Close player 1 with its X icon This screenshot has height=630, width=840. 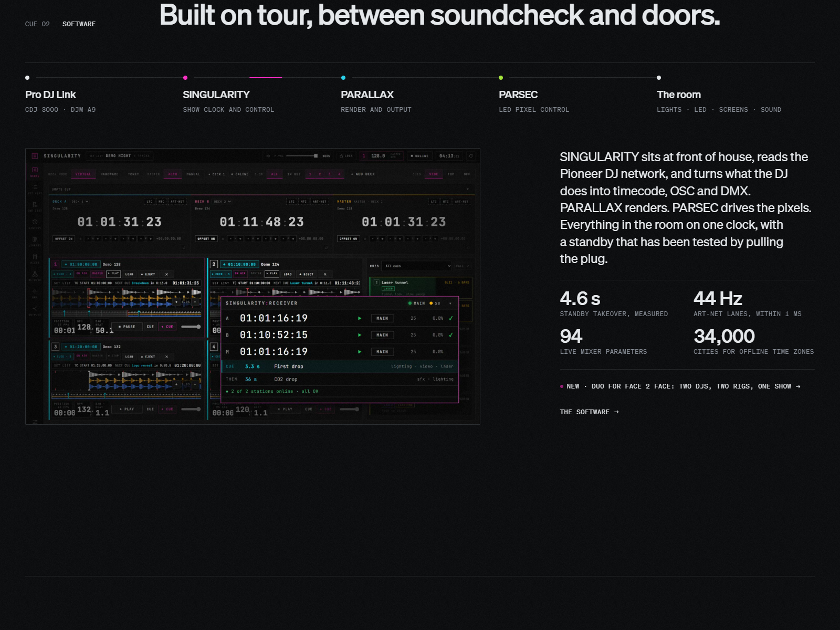[166, 274]
